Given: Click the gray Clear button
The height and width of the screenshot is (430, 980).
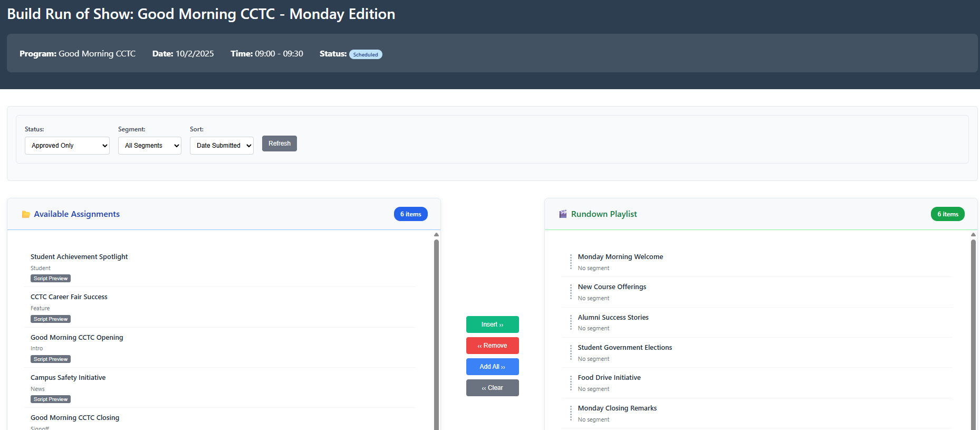Looking at the screenshot, I should [492, 388].
